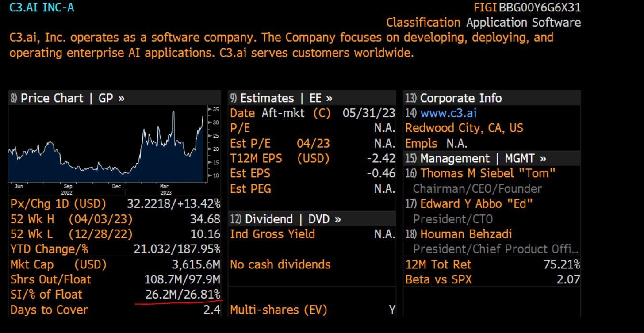
Task: Click the Empls N.A. row
Action: point(437,143)
